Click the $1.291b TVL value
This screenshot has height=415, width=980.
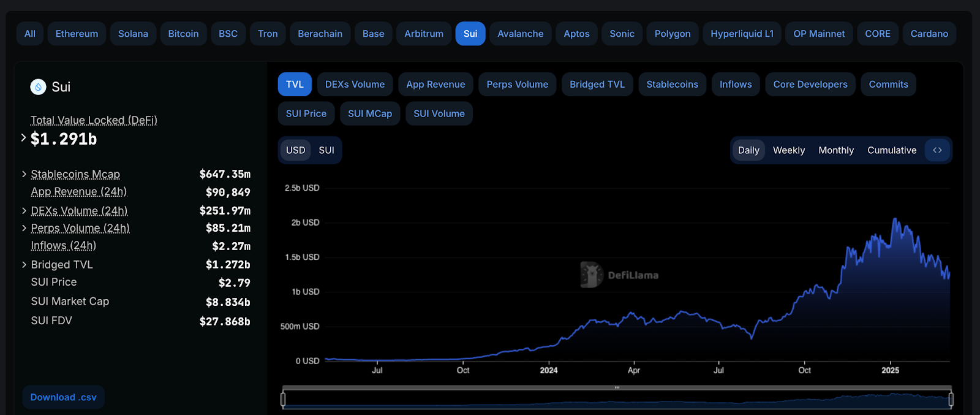coord(64,139)
